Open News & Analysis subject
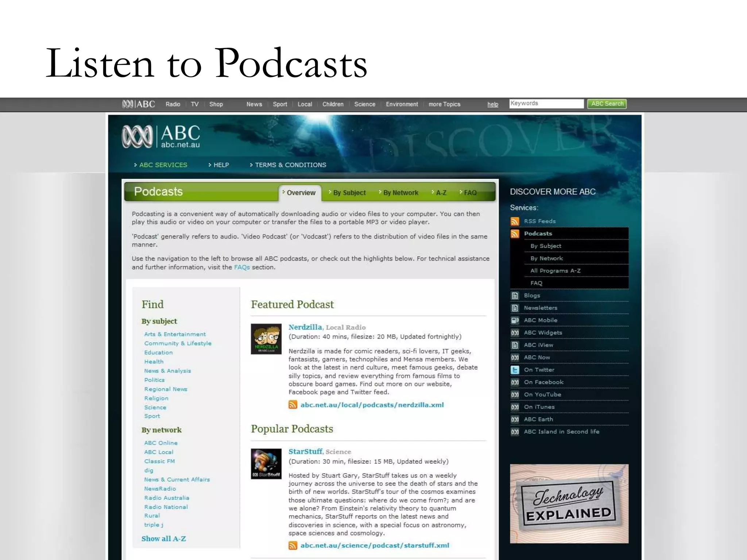Screen dimensions: 747x560 (167, 371)
